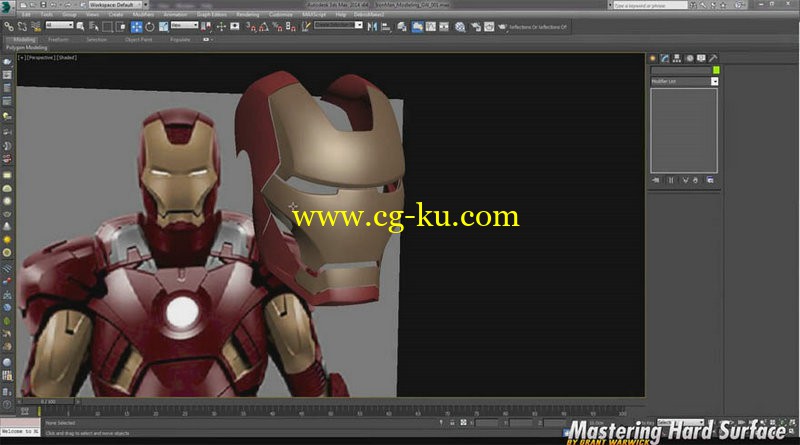Open the Help menu
The width and height of the screenshot is (800, 445).
point(340,14)
